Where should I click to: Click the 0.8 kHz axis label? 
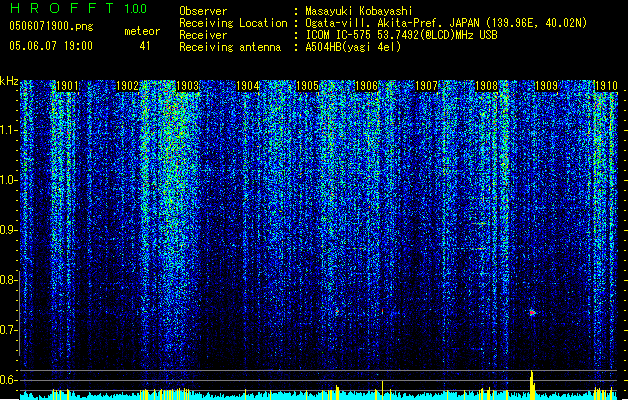pos(8,280)
